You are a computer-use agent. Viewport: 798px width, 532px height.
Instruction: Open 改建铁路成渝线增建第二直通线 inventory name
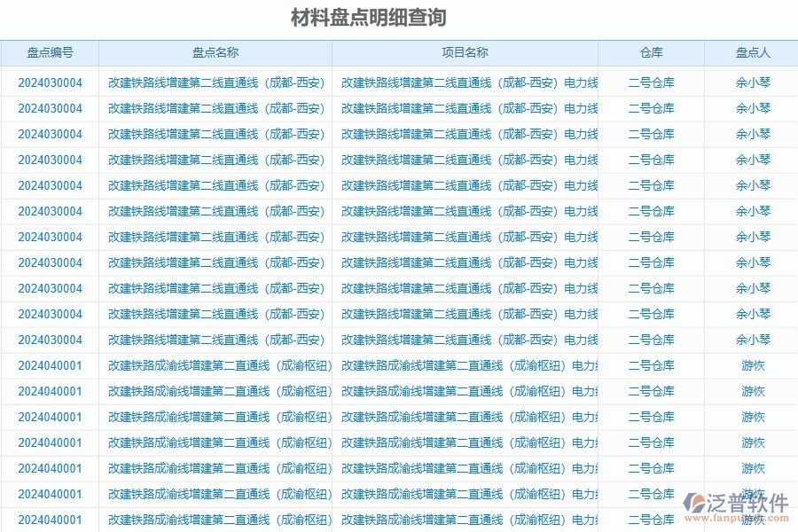215,365
